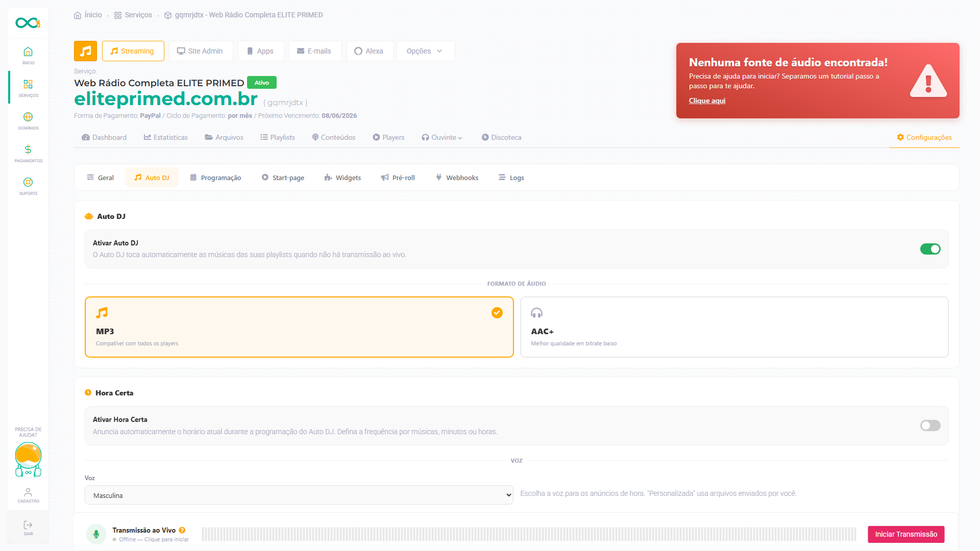980x551 pixels.
Task: Click the Streaming button
Action: [133, 51]
